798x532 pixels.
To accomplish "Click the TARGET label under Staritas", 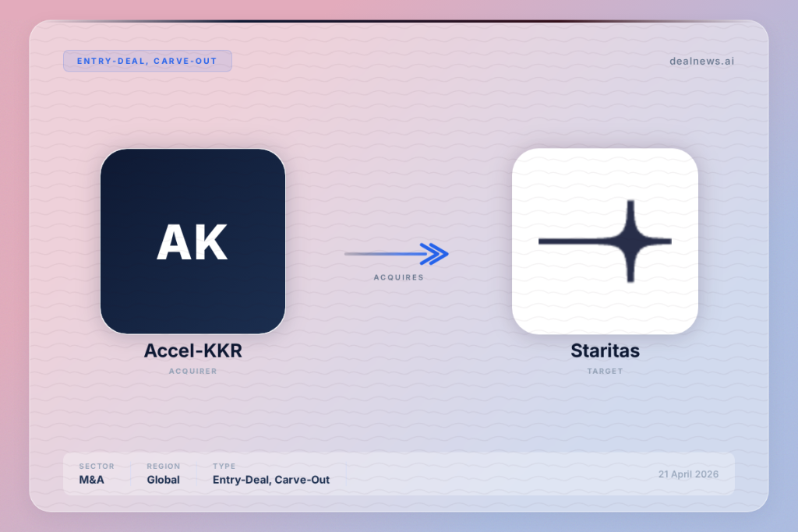I will click(605, 372).
